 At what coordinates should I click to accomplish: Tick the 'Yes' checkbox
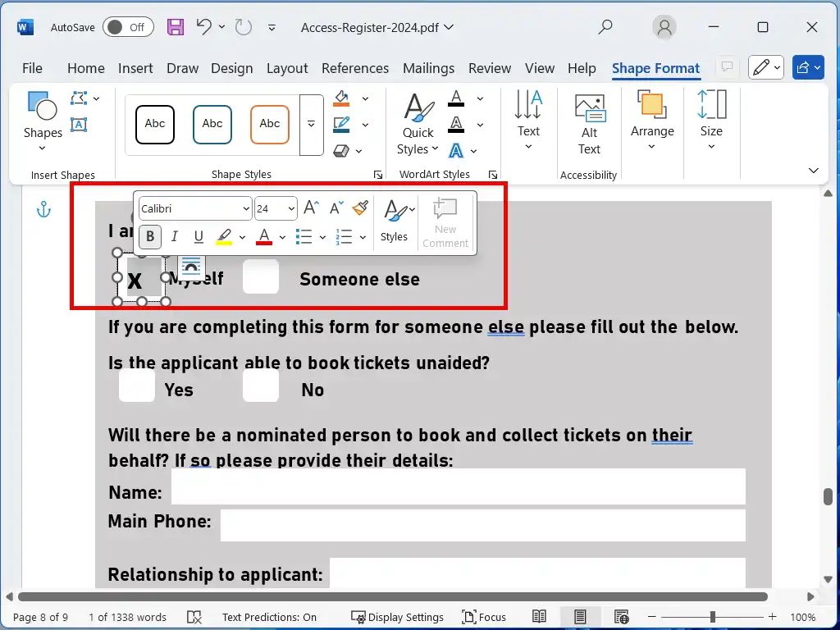[x=136, y=386]
